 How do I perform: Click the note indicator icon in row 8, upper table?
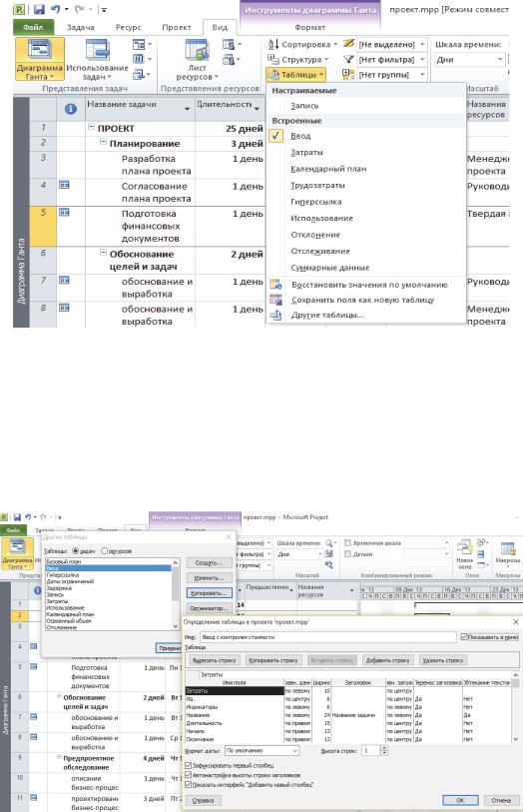coord(64,308)
